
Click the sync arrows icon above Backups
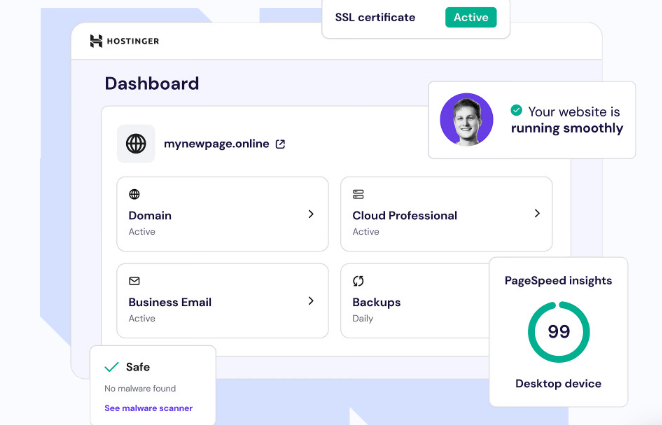(358, 281)
